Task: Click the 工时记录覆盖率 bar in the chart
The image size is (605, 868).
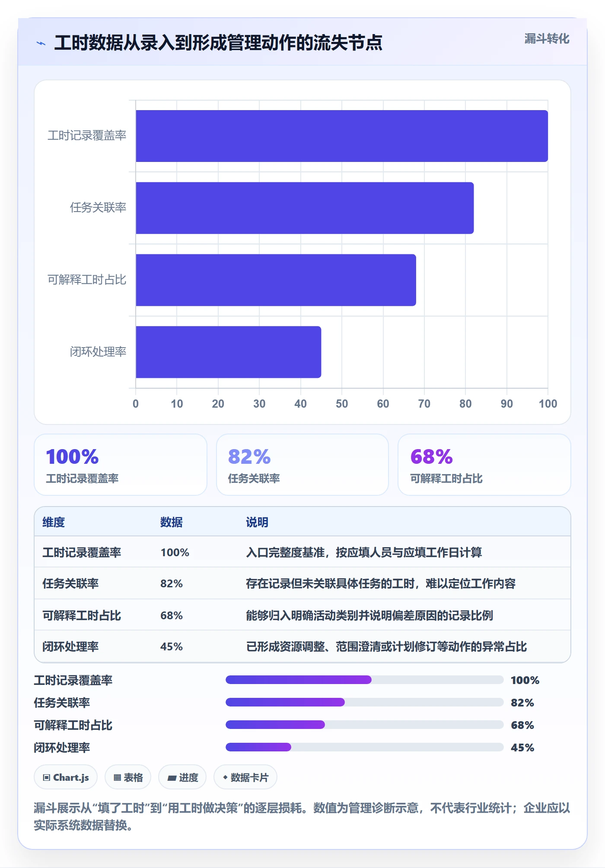Action: pyautogui.click(x=342, y=136)
